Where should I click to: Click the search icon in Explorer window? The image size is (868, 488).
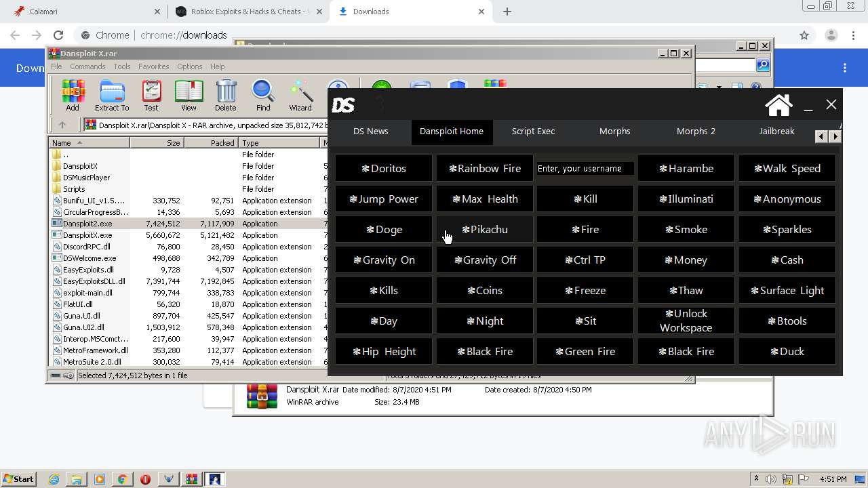pos(763,65)
